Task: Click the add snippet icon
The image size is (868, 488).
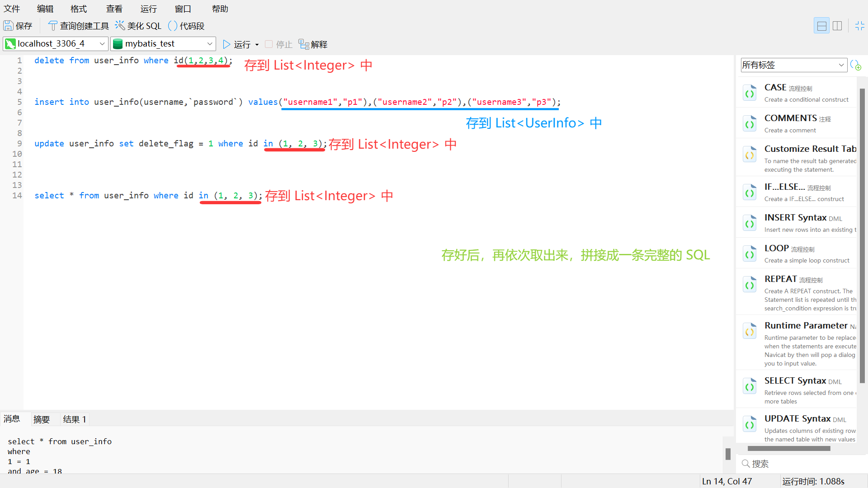Action: tap(855, 65)
